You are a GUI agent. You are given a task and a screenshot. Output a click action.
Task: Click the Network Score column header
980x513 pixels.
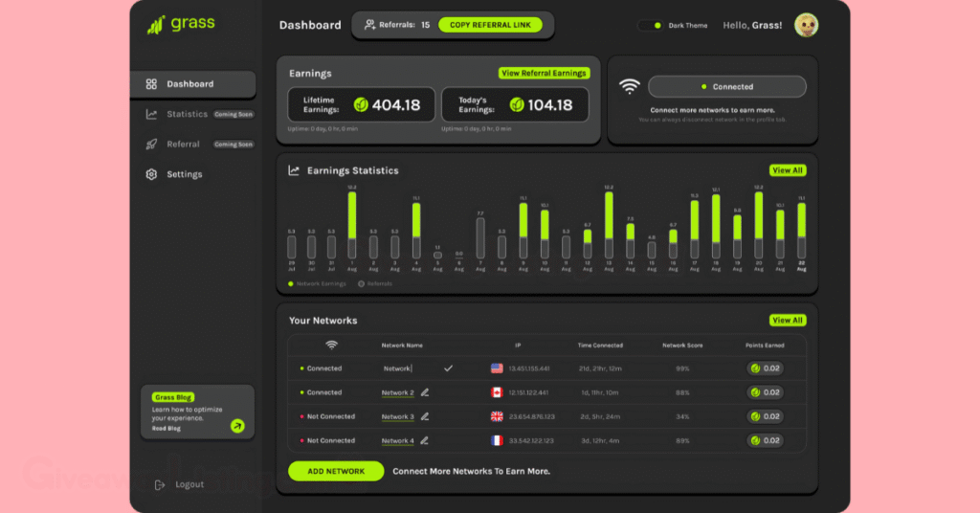tap(682, 346)
